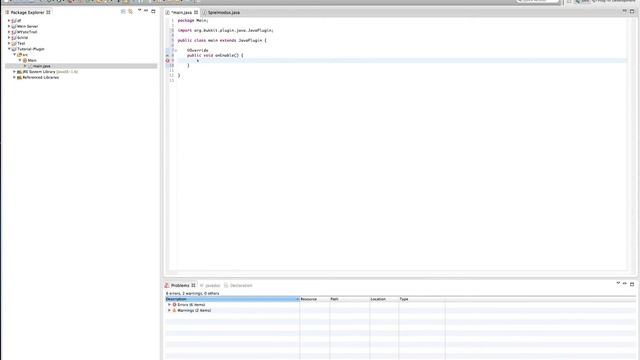640x360 pixels.
Task: Open the Javadoc tab
Action: pos(210,285)
